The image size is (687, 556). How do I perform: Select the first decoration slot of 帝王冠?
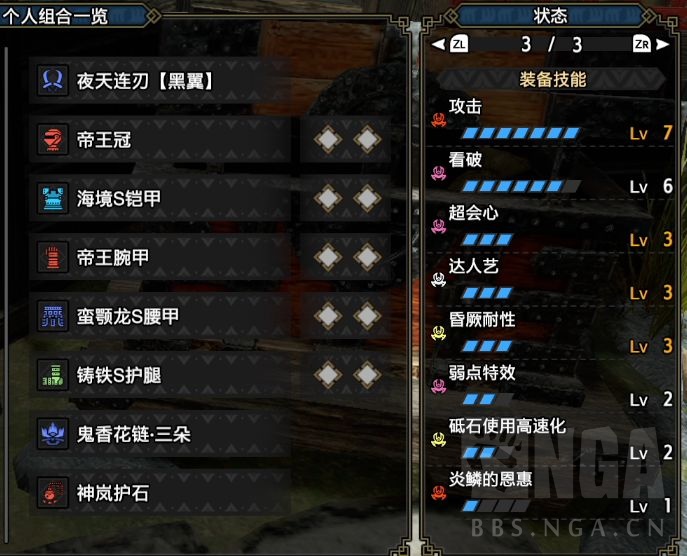coord(328,140)
